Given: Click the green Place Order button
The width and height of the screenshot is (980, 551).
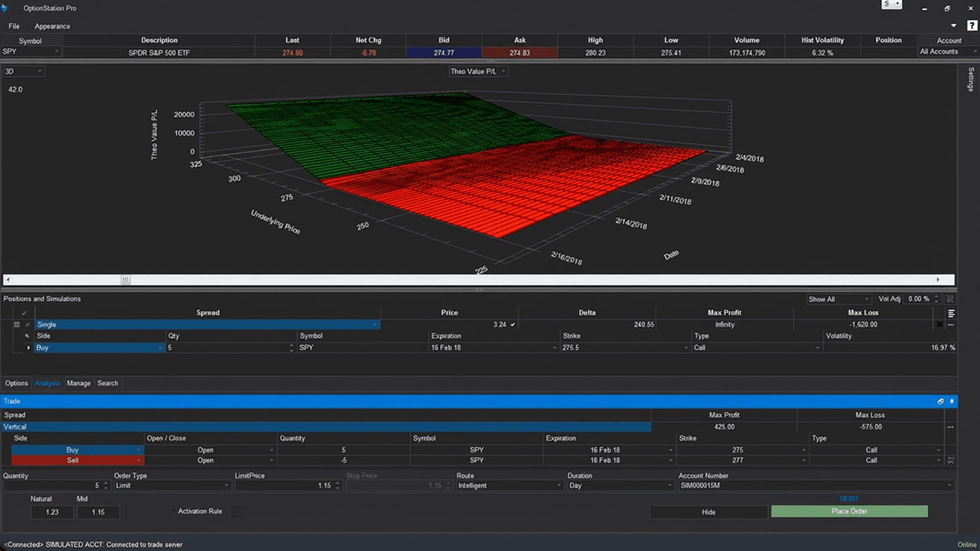Looking at the screenshot, I should (849, 511).
